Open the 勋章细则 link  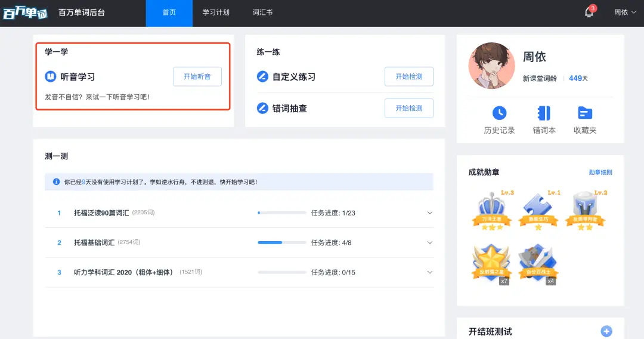600,172
